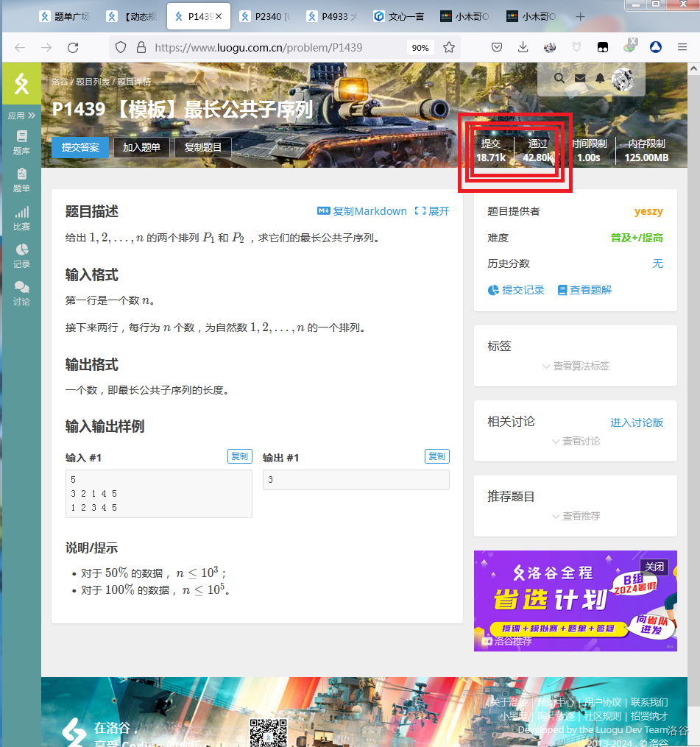700x747 pixels.
Task: Click the 提交答案 button
Action: point(80,147)
